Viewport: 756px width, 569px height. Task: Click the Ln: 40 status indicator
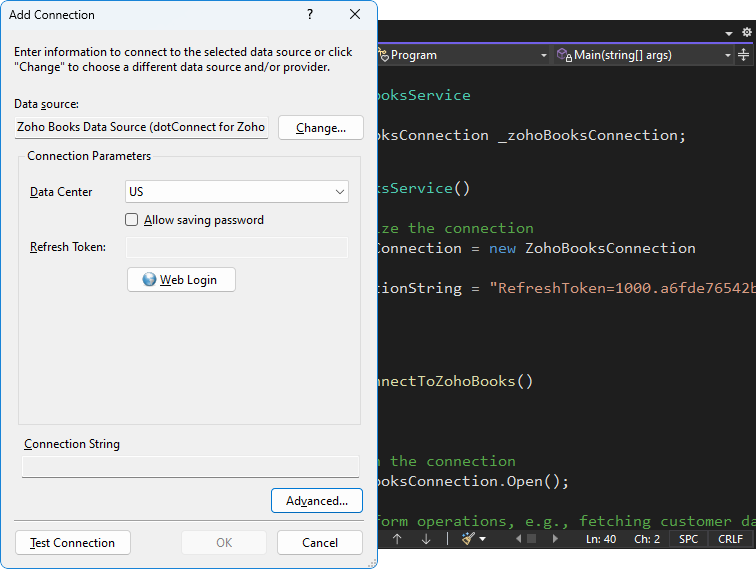tap(601, 539)
